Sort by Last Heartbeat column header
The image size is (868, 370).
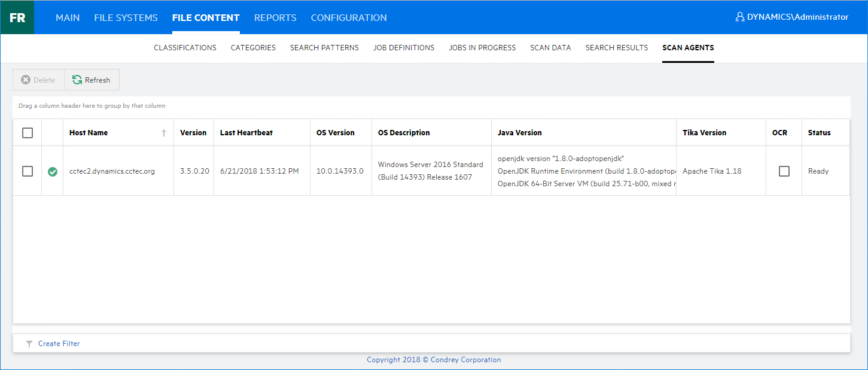[x=246, y=133]
